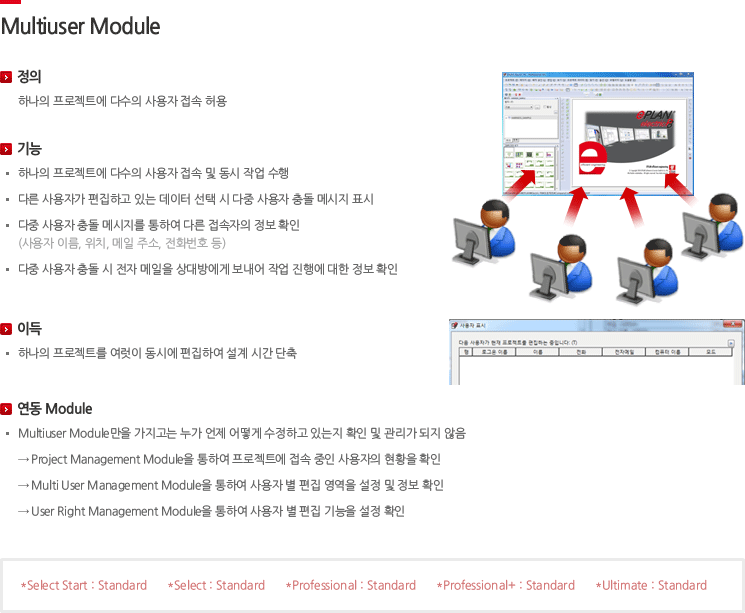
Task: Select the 컴퓨터 이름 column header
Action: 668,352
